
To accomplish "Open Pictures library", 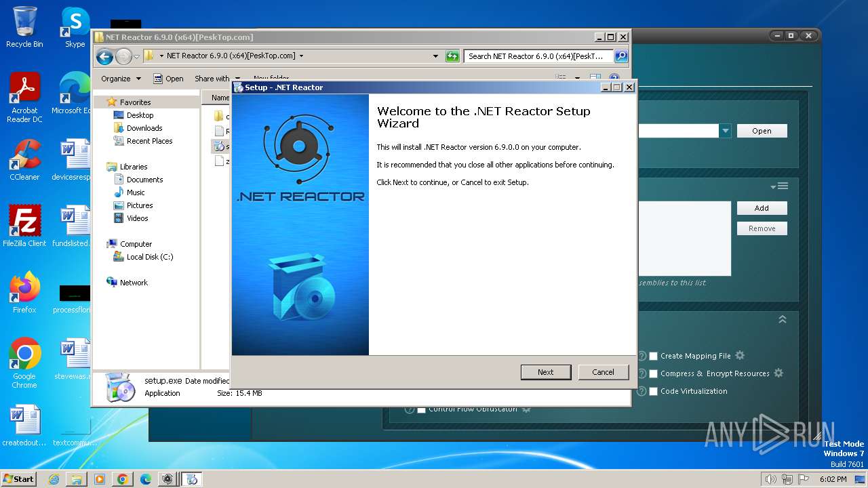I will click(140, 205).
